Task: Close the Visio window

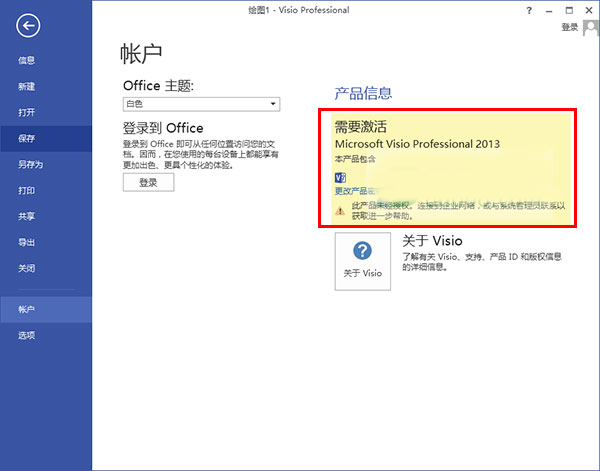Action: [x=589, y=10]
